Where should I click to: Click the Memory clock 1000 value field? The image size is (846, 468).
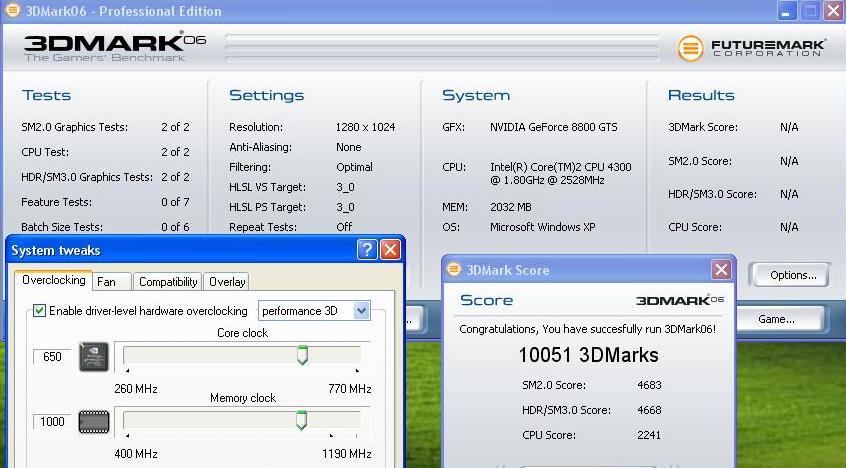pyautogui.click(x=52, y=422)
